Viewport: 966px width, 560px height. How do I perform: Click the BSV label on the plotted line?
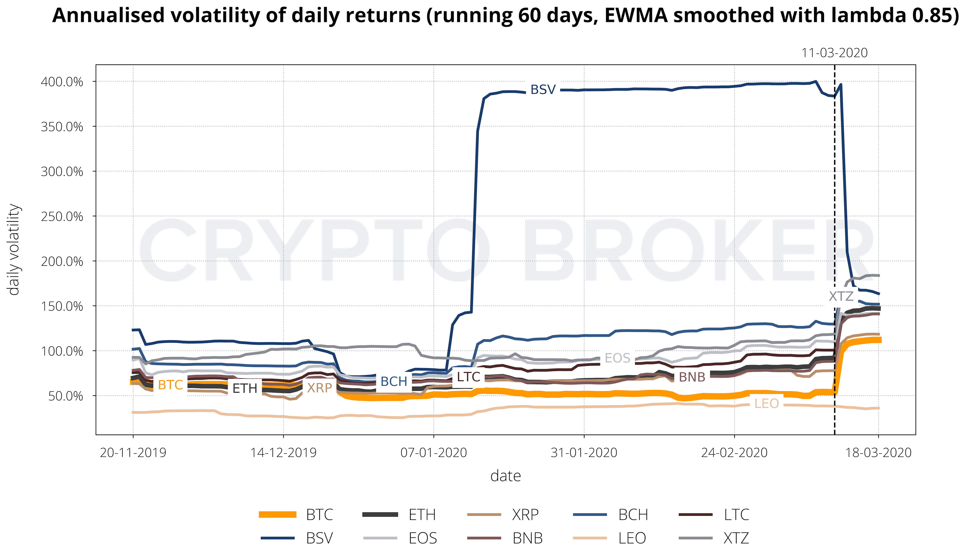[543, 90]
